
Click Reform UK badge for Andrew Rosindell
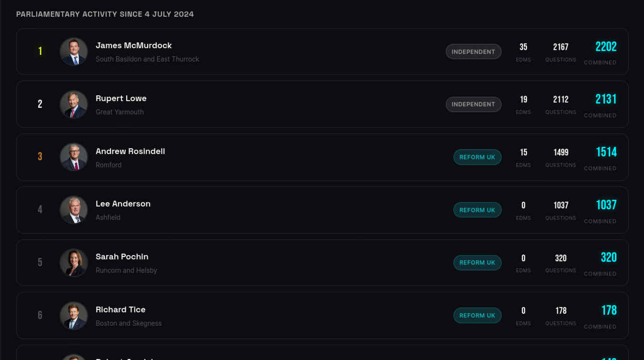pyautogui.click(x=477, y=157)
